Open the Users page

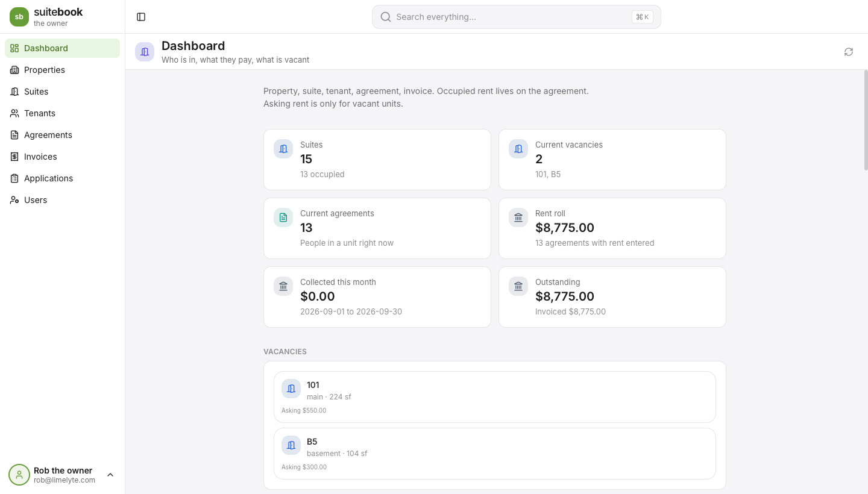(x=63, y=200)
